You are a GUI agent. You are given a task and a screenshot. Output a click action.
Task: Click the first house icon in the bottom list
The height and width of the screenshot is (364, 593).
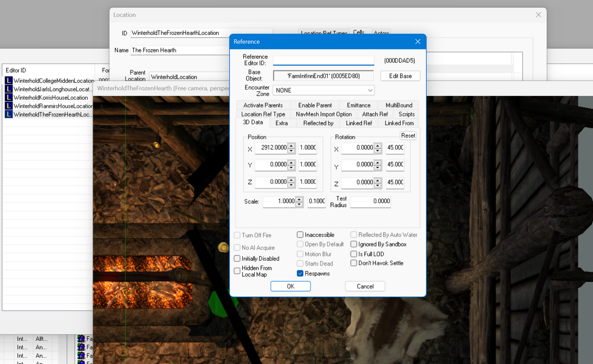coord(81,338)
